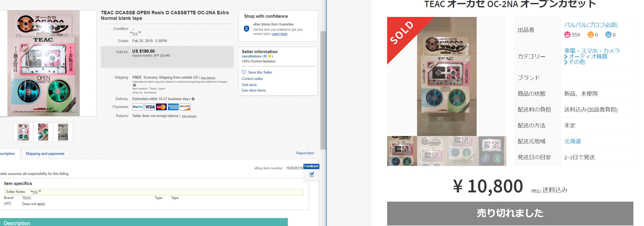Select the last thumbnail under the SOLD photo
644x226 pixels.
[x=493, y=151]
